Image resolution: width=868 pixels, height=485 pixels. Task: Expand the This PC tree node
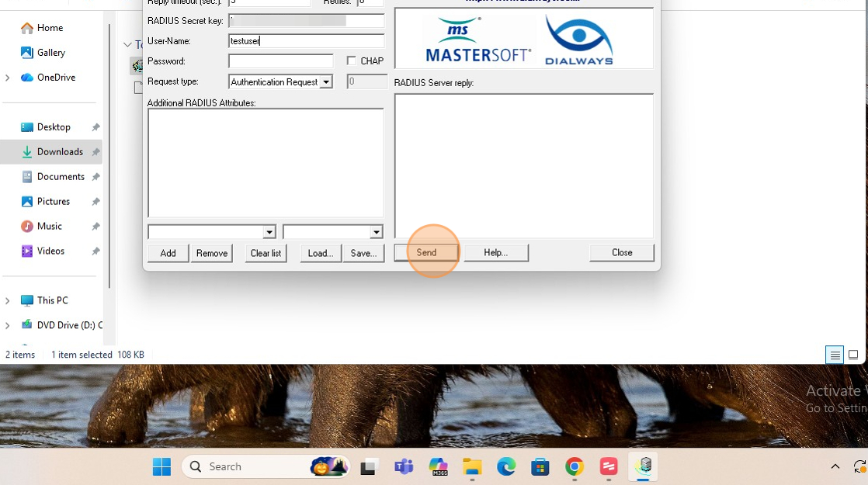(8, 301)
